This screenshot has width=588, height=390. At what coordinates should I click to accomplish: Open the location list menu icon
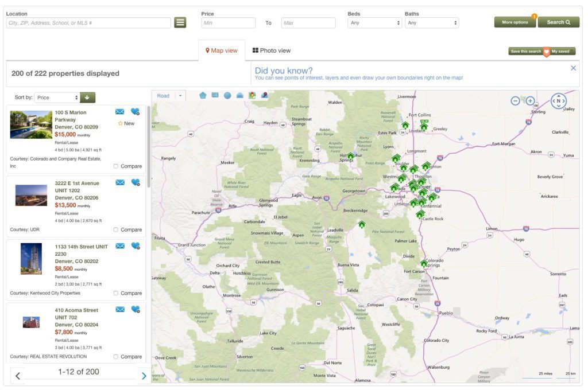coord(180,22)
